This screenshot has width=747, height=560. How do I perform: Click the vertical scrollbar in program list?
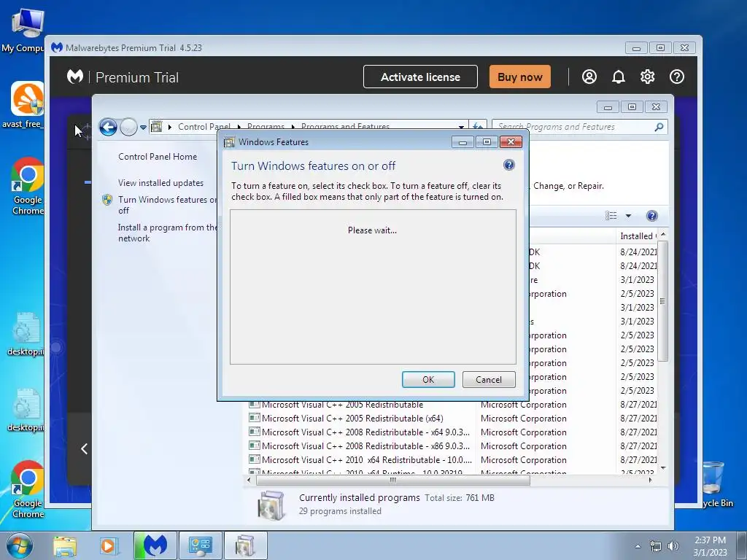click(x=662, y=300)
